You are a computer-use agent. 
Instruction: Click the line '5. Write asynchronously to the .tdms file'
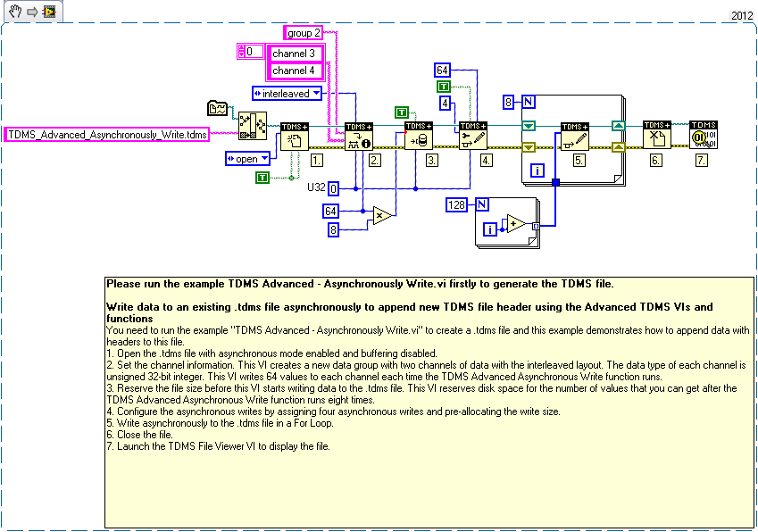(220, 423)
